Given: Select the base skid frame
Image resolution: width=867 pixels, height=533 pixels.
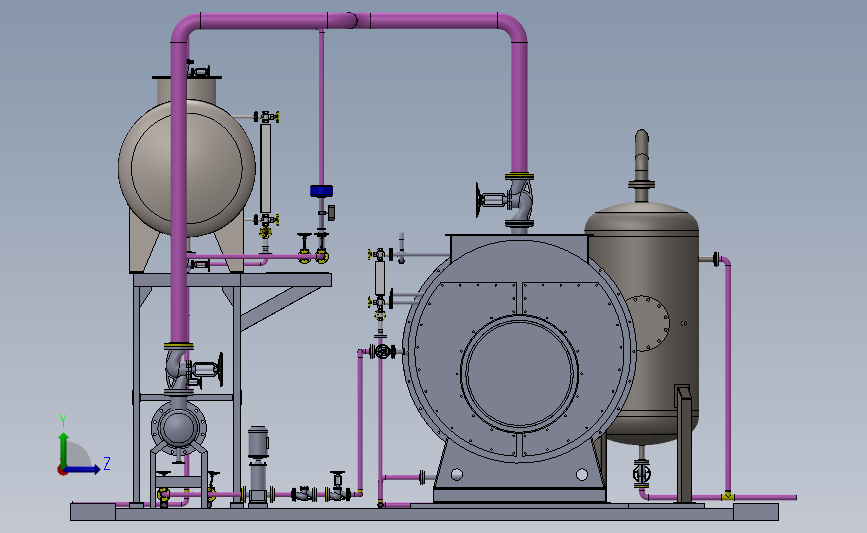Looking at the screenshot, I should (424, 512).
